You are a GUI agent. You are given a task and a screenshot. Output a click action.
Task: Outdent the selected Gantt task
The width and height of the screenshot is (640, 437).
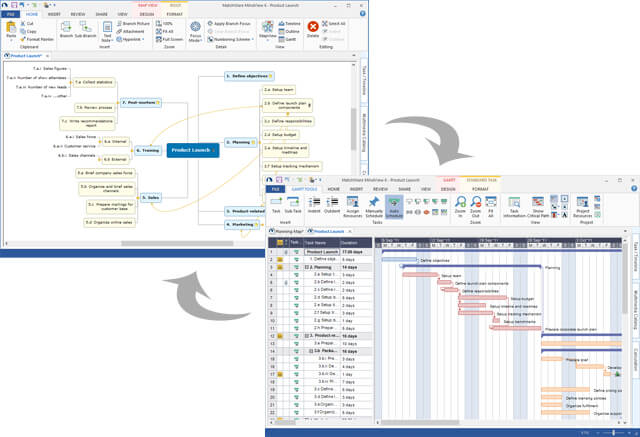click(x=332, y=205)
